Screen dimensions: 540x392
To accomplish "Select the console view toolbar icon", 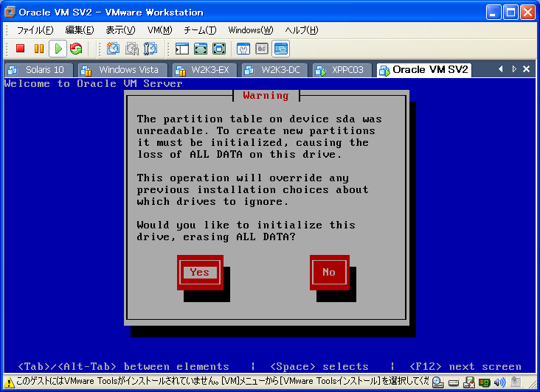I will (x=280, y=49).
